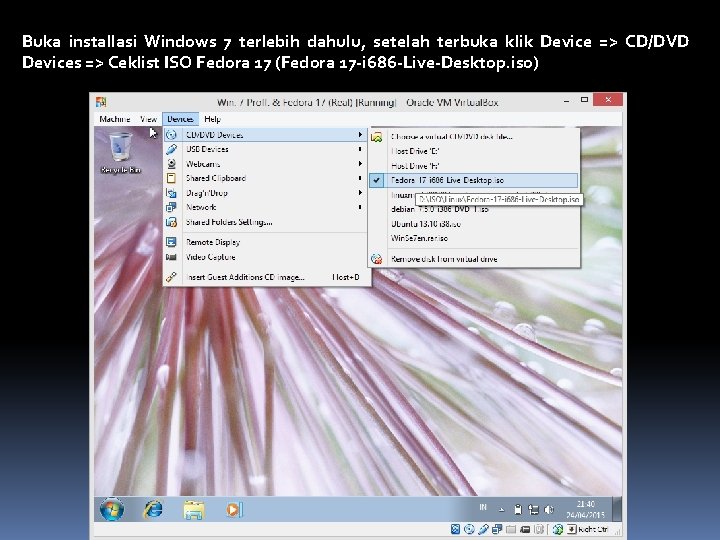
Task: Click the network tray icon in guest
Action: pos(533,509)
